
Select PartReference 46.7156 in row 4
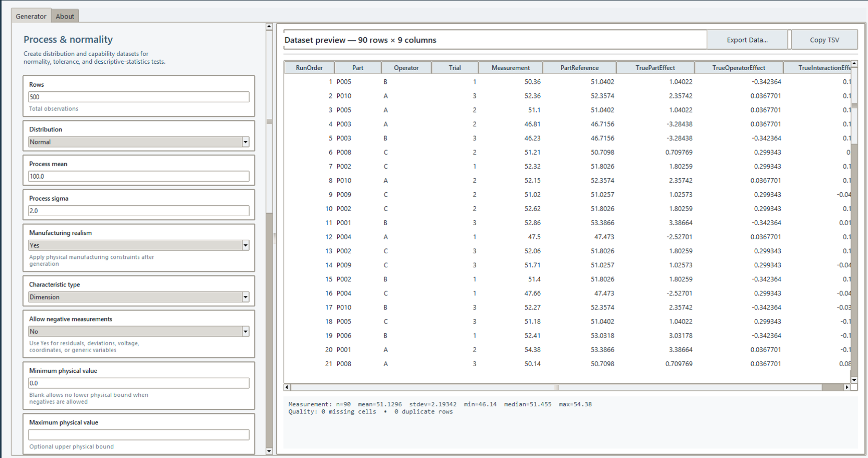602,124
